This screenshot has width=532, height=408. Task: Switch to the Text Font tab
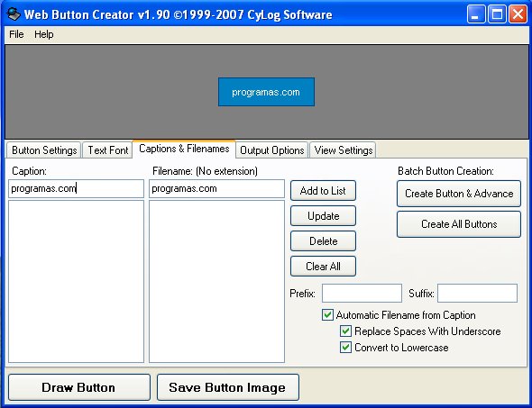(108, 150)
